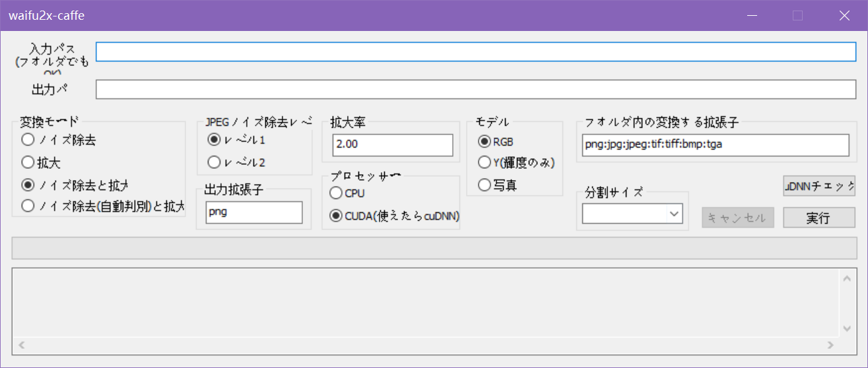Set JPEG noise reduction to レベル1

click(x=236, y=140)
